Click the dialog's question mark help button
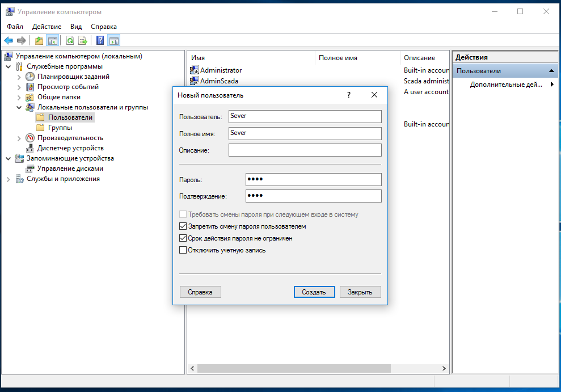The width and height of the screenshot is (561, 392). (x=349, y=95)
